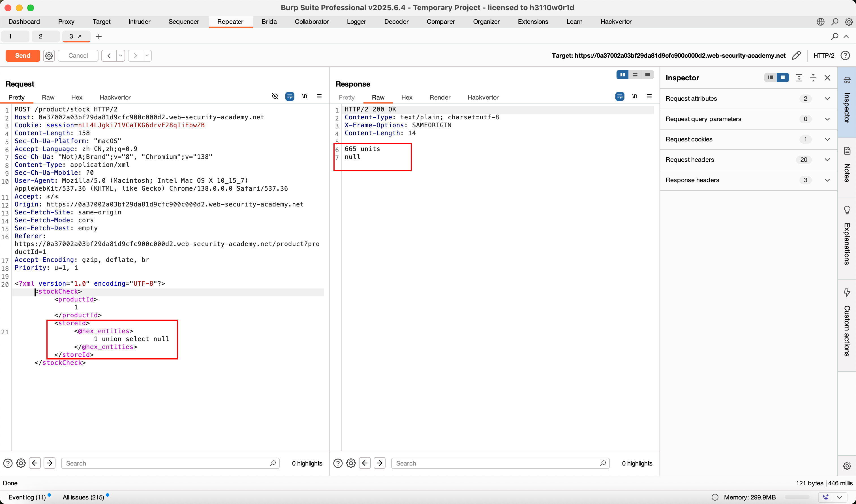The width and height of the screenshot is (856, 504).
Task: Switch Request view to Raw
Action: tap(48, 98)
